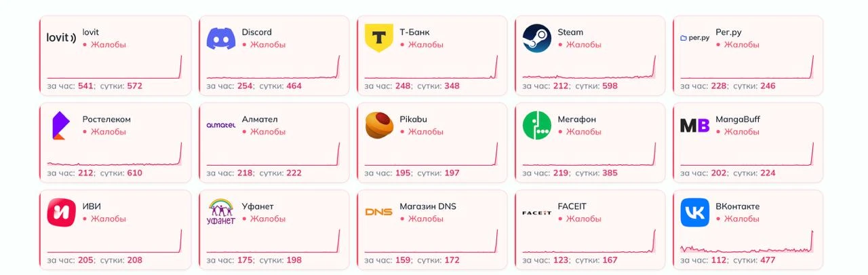Screen dimensions: 868x275
Task: Click the Steam logo icon
Action: click(x=536, y=38)
